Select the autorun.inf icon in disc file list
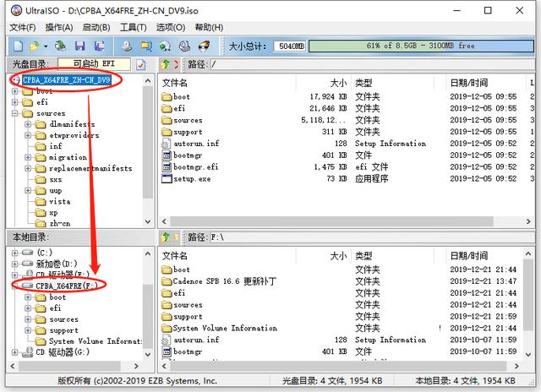This screenshot has width=541, height=392. [166, 144]
